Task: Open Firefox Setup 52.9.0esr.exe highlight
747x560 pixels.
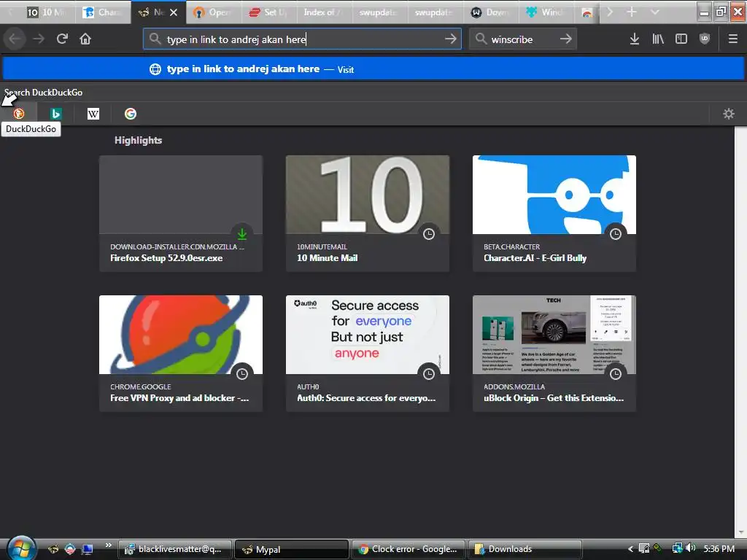Action: pos(181,214)
